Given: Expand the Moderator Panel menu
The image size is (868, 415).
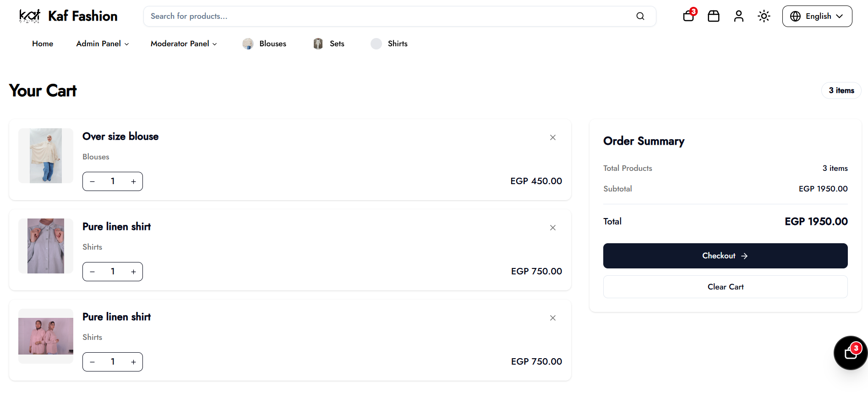Looking at the screenshot, I should 184,44.
